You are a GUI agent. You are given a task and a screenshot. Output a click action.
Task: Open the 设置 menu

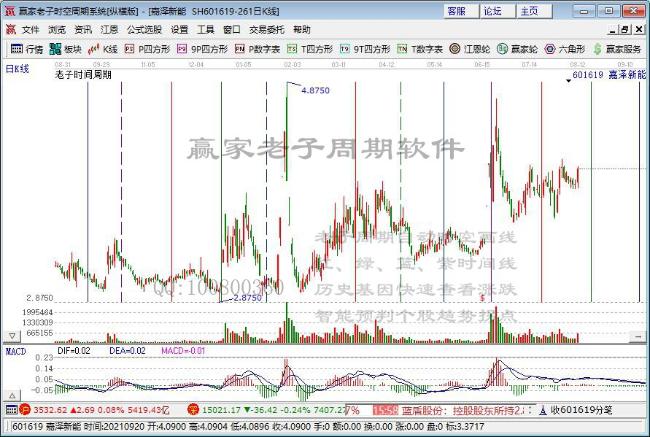coord(179,30)
